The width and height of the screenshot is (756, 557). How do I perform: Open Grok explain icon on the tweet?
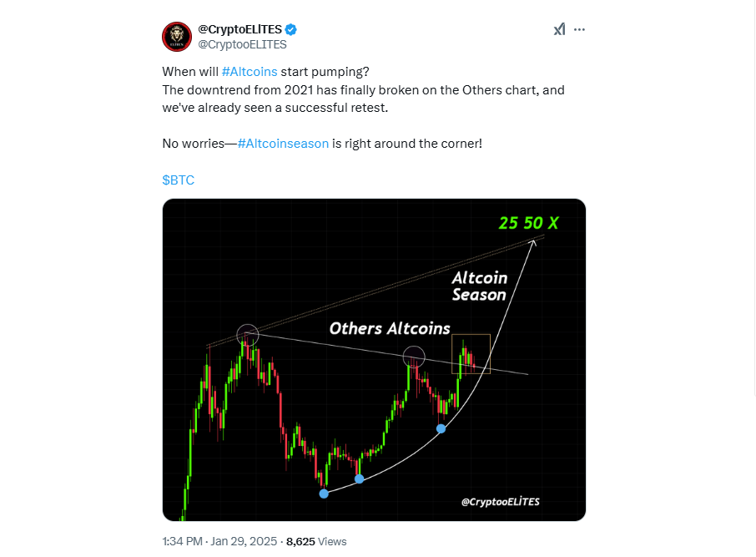coord(559,29)
